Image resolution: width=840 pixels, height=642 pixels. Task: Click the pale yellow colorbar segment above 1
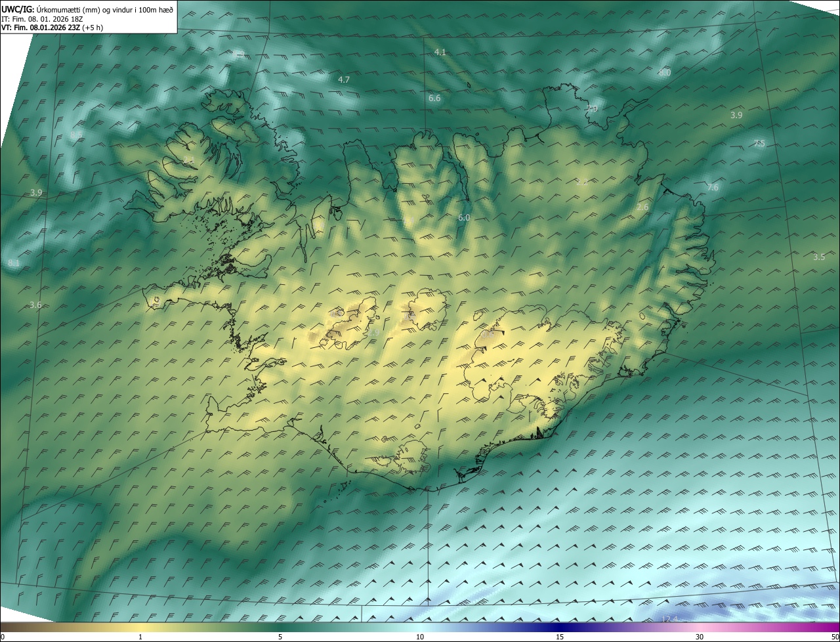(140, 627)
